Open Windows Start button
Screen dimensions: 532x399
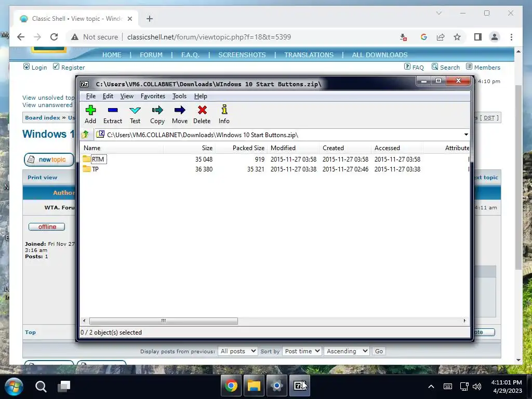pos(14,386)
